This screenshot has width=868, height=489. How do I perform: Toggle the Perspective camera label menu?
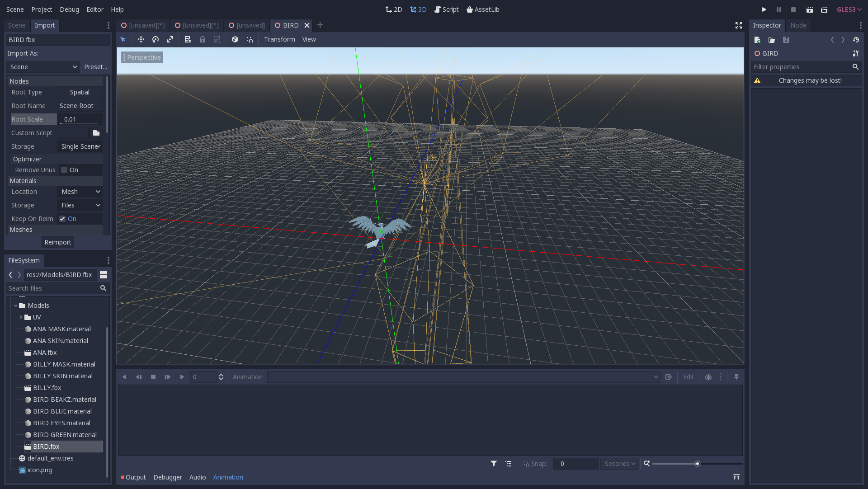tap(142, 57)
